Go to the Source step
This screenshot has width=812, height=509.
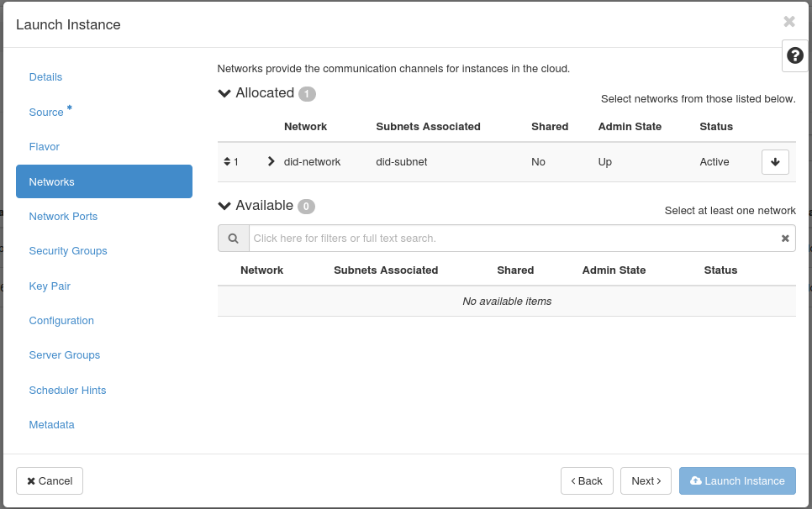(46, 113)
